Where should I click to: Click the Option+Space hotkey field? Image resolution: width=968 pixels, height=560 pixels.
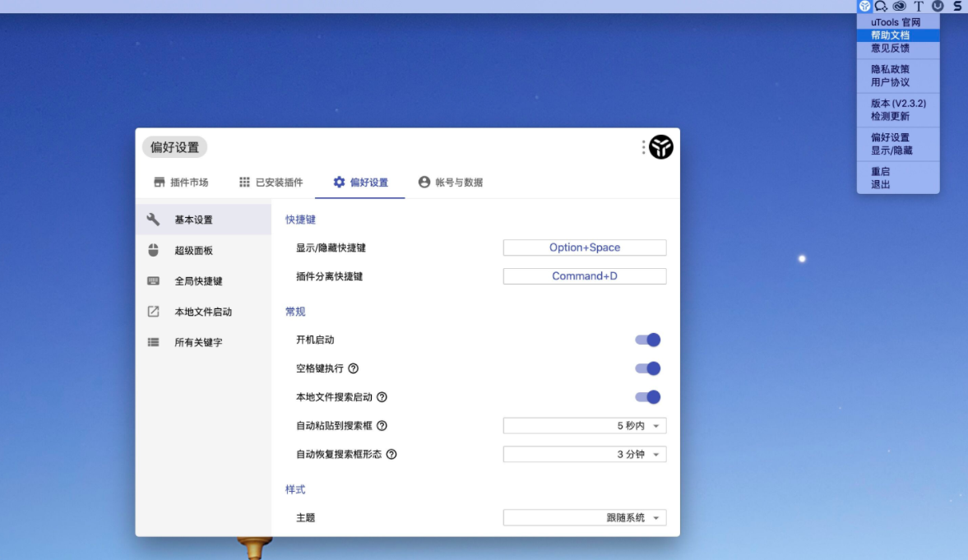click(584, 247)
